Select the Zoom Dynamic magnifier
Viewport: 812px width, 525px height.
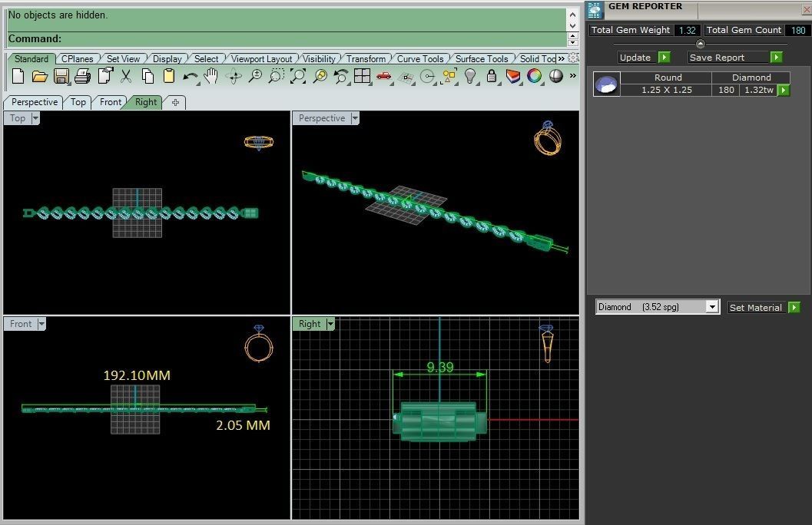point(255,77)
